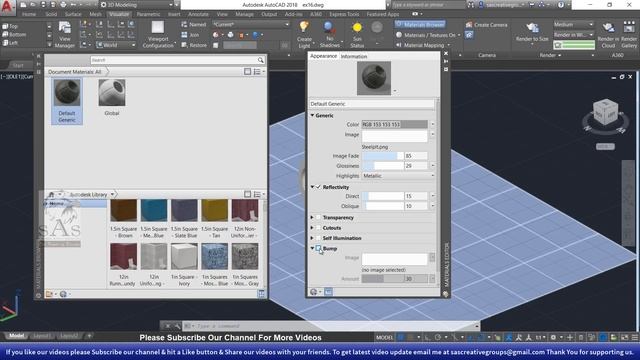Click create material icon at Materials Editor bottom

(313, 292)
